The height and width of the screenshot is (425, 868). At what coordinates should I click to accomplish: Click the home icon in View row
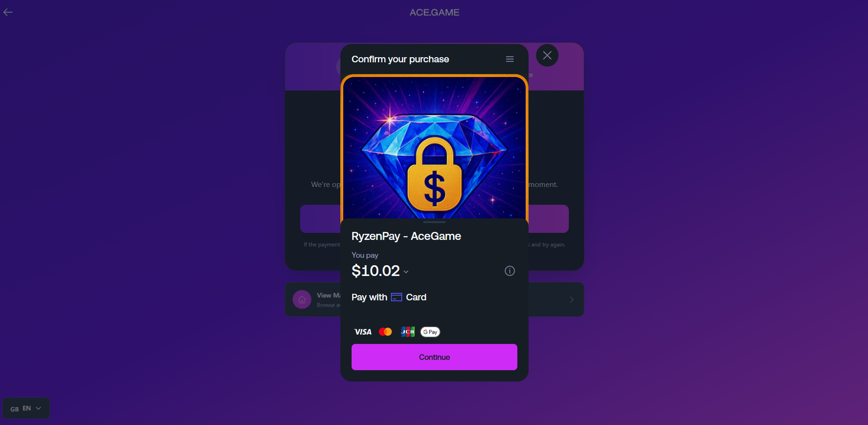[x=302, y=299]
